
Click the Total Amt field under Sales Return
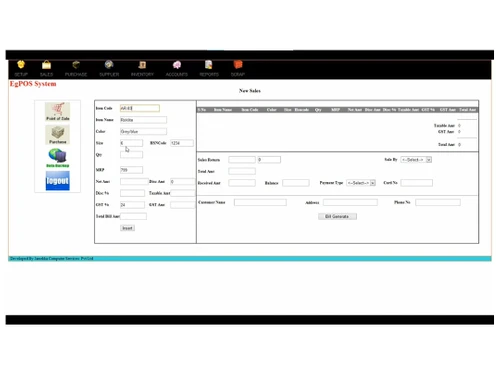[242, 171]
